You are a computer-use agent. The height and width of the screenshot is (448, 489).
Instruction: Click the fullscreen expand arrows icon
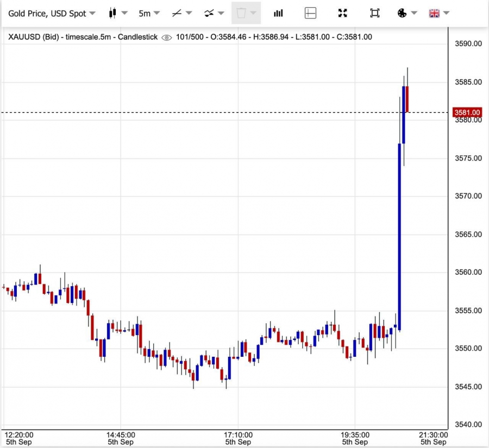(x=343, y=13)
